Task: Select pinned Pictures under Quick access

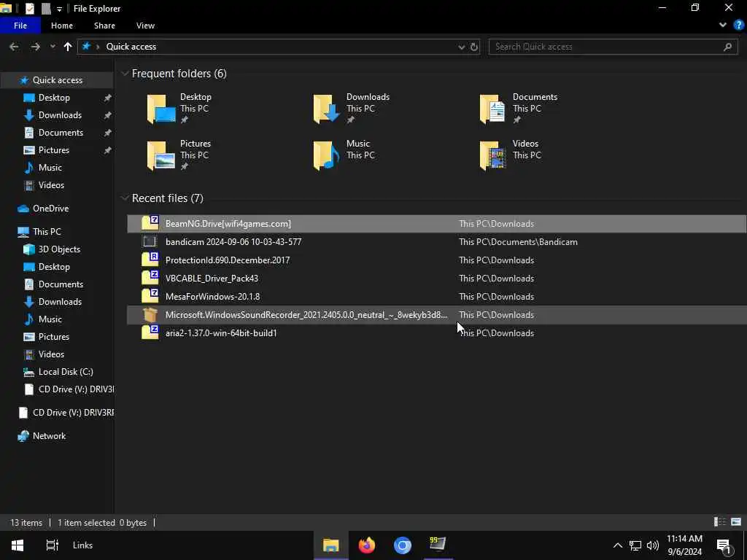Action: [x=53, y=150]
